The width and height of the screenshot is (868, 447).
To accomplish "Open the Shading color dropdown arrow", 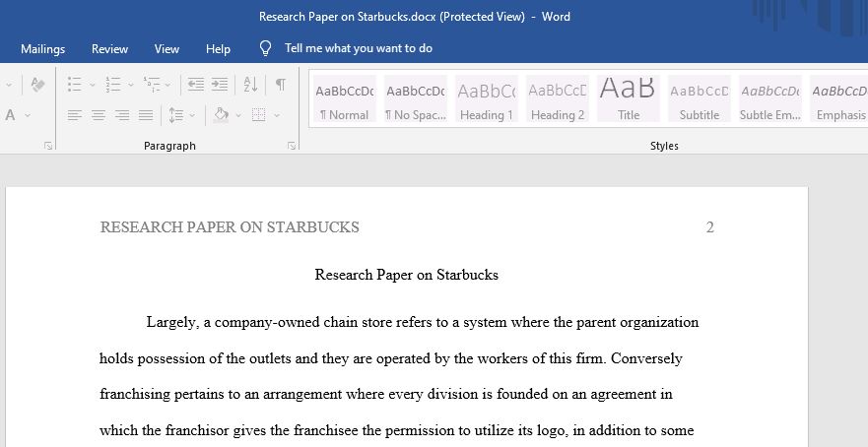I will 238,115.
